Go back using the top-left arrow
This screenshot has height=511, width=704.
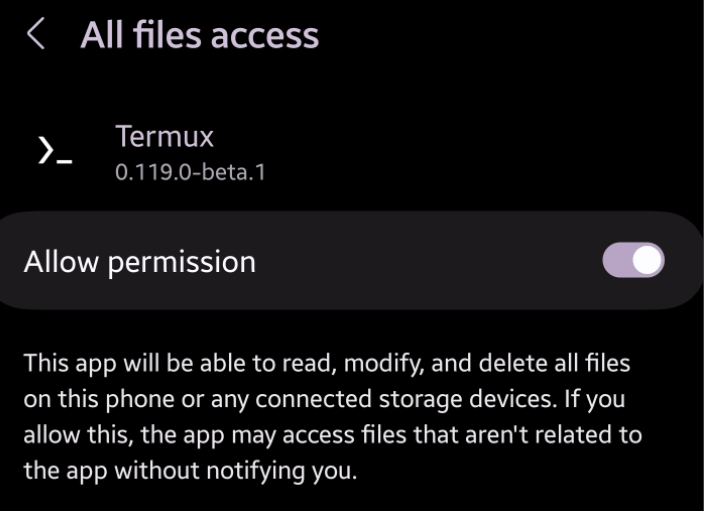tap(36, 33)
